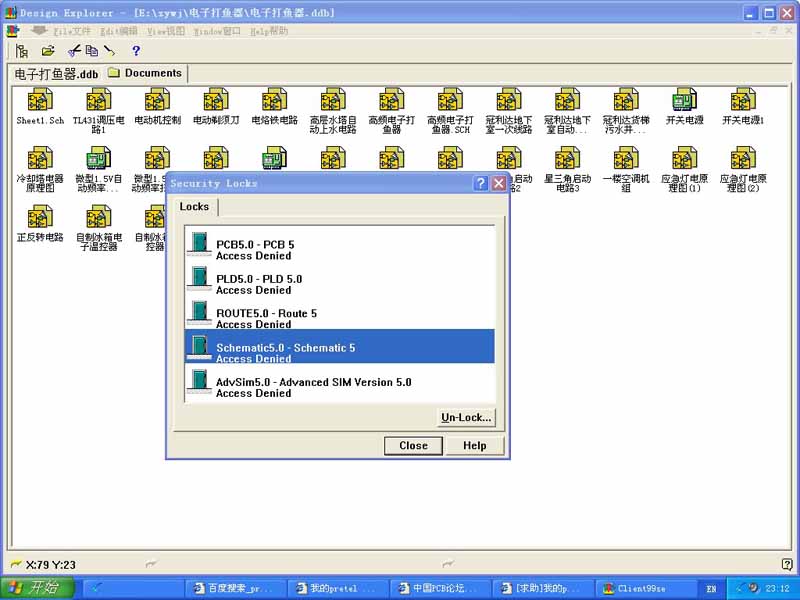Select PCB5.0 - PCB 5 lock entry
Image resolution: width=800 pixels, height=600 pixels.
pyautogui.click(x=340, y=244)
